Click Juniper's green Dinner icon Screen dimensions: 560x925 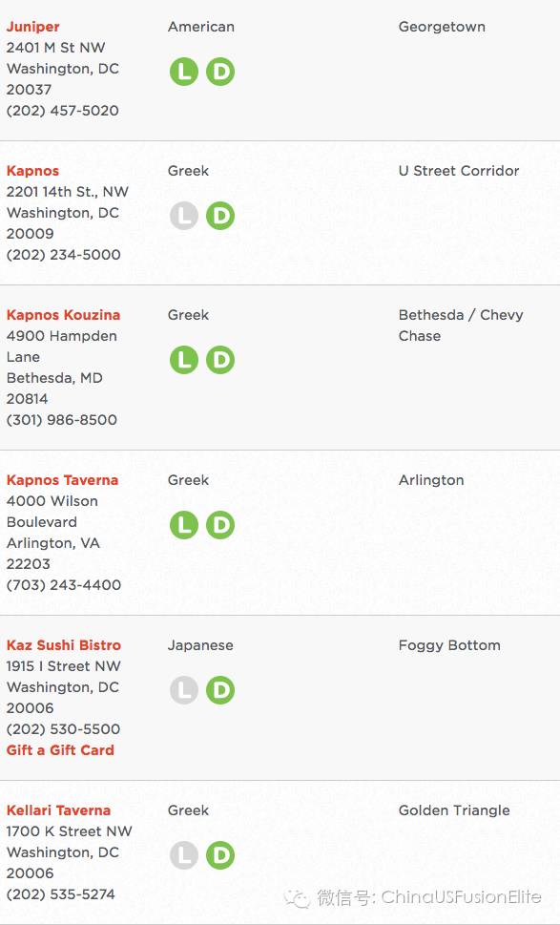click(x=220, y=72)
